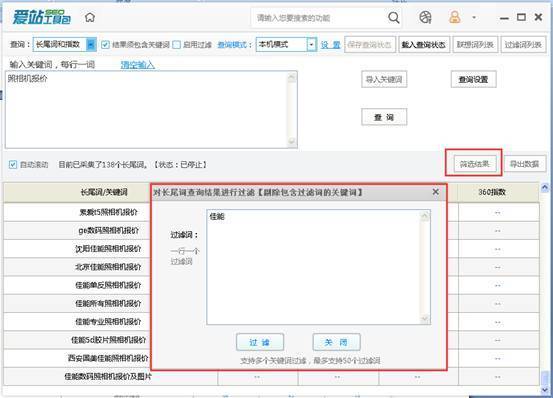Open the skin theme icon
Image resolution: width=553 pixels, height=398 pixels.
coord(425,17)
